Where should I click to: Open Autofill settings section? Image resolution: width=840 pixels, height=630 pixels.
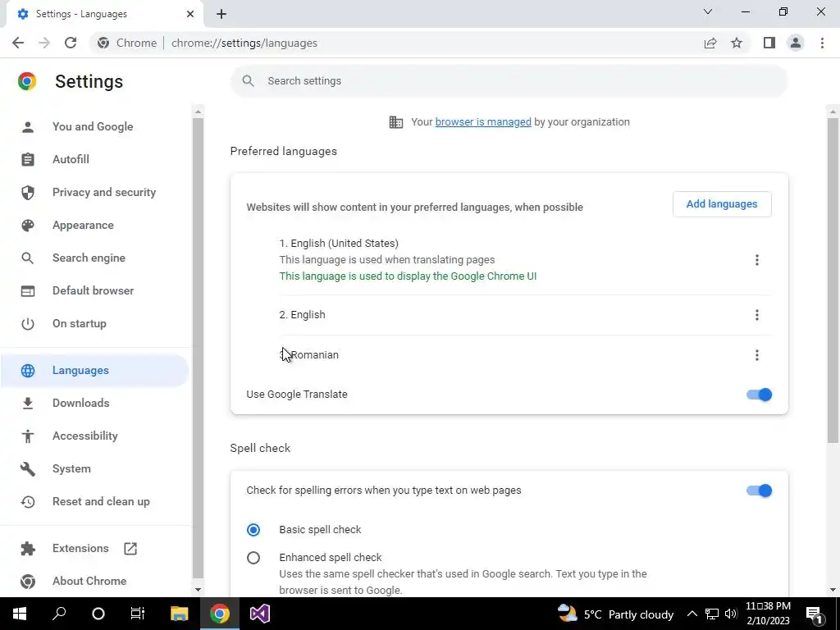point(71,159)
